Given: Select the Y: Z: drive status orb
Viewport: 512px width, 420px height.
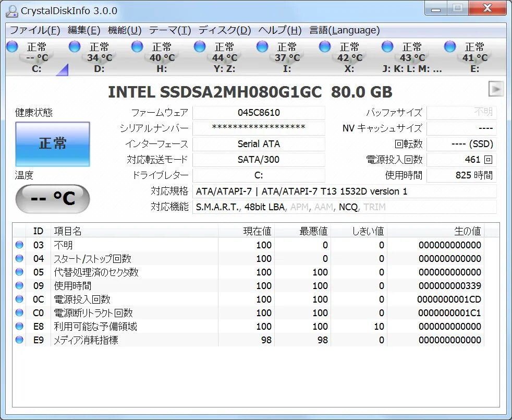Looking at the screenshot, I should click(x=200, y=47).
